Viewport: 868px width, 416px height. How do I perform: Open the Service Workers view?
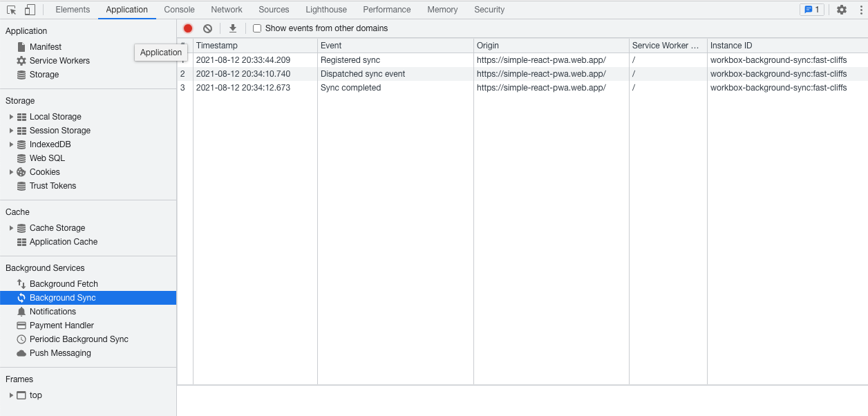click(x=61, y=61)
